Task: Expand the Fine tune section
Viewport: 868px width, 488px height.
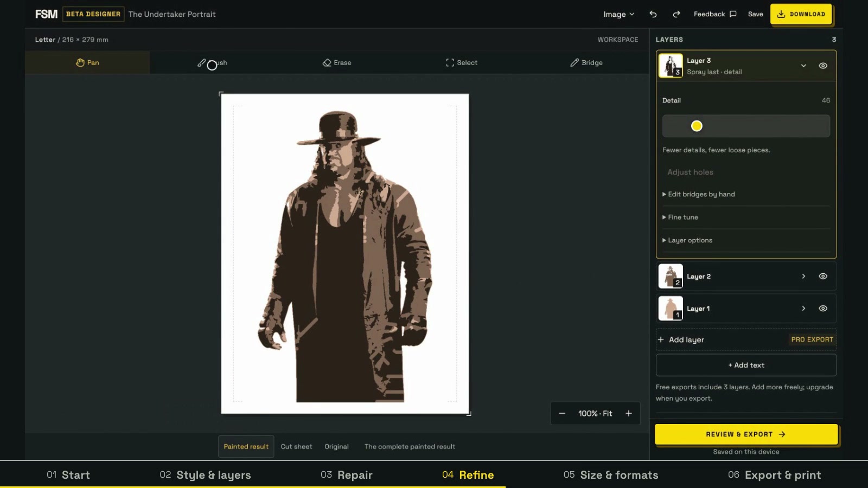Action: 680,217
